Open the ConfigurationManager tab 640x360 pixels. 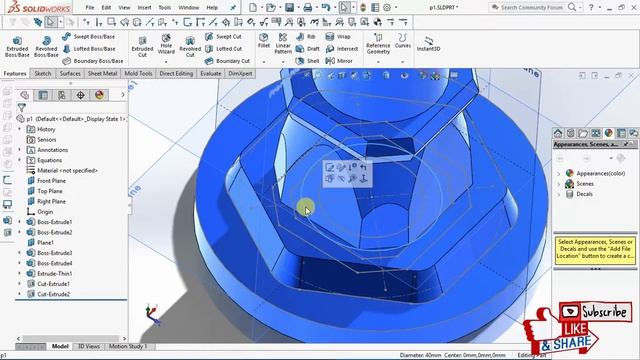62,95
